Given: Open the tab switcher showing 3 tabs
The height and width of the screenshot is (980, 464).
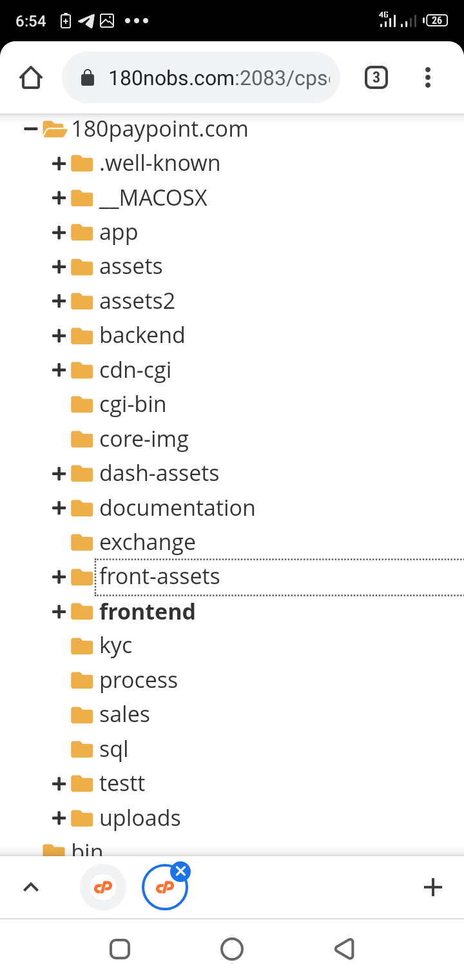Looking at the screenshot, I should click(376, 78).
